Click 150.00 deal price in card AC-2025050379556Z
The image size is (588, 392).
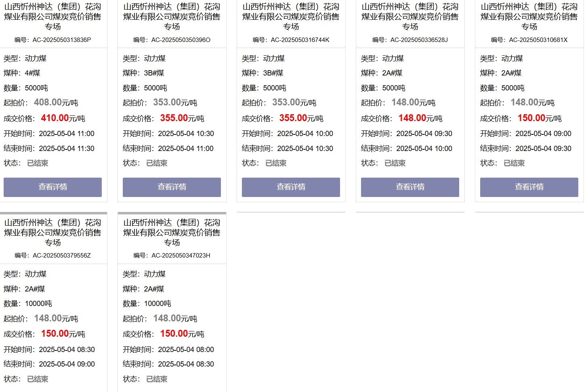pos(55,333)
